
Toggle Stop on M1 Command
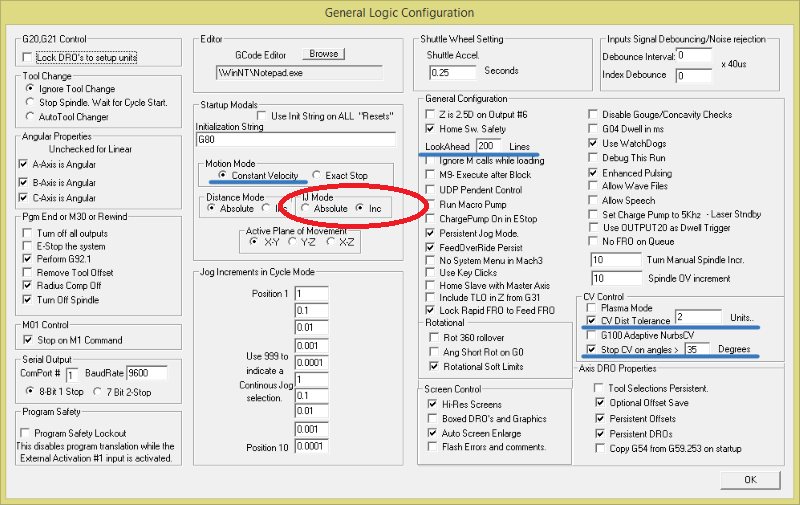tap(28, 340)
